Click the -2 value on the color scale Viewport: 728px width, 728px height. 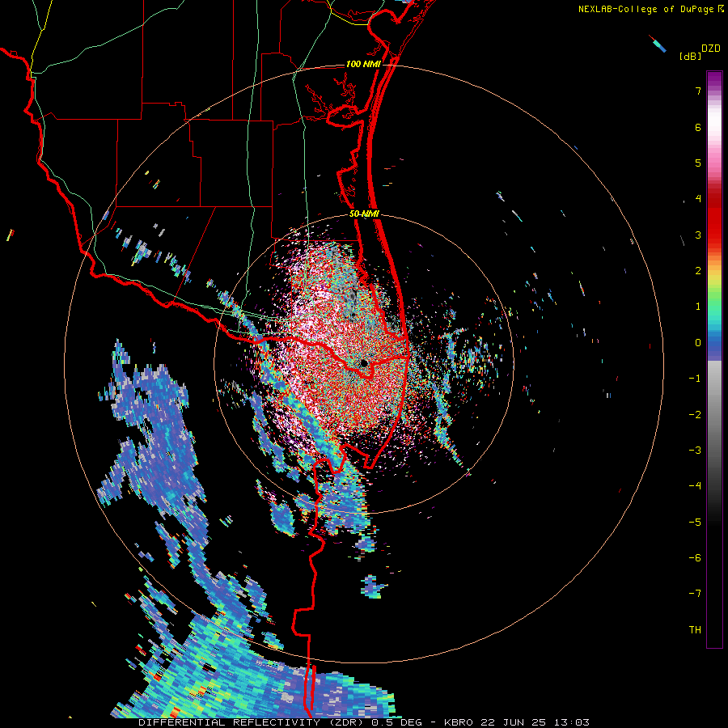[695, 414]
